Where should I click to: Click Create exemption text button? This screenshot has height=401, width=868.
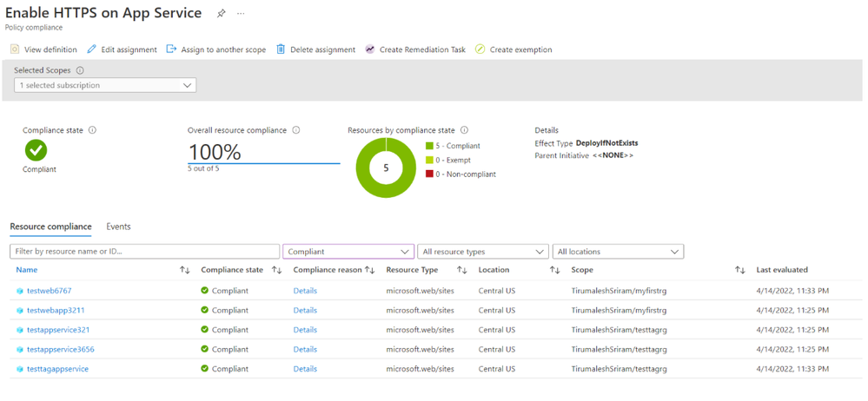pyautogui.click(x=521, y=49)
